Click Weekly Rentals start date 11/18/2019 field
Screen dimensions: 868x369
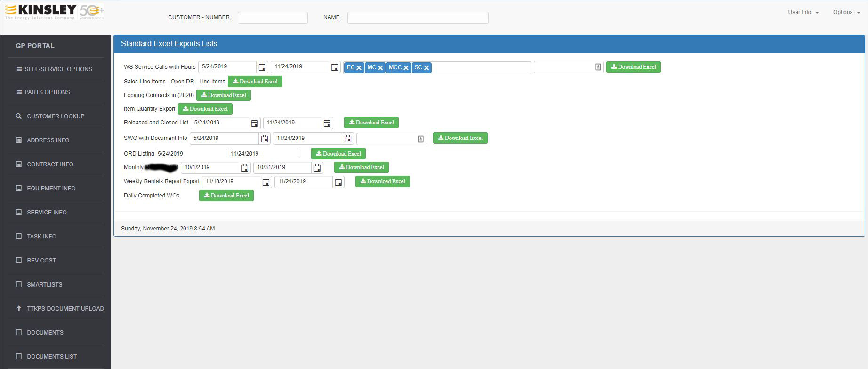[231, 182]
